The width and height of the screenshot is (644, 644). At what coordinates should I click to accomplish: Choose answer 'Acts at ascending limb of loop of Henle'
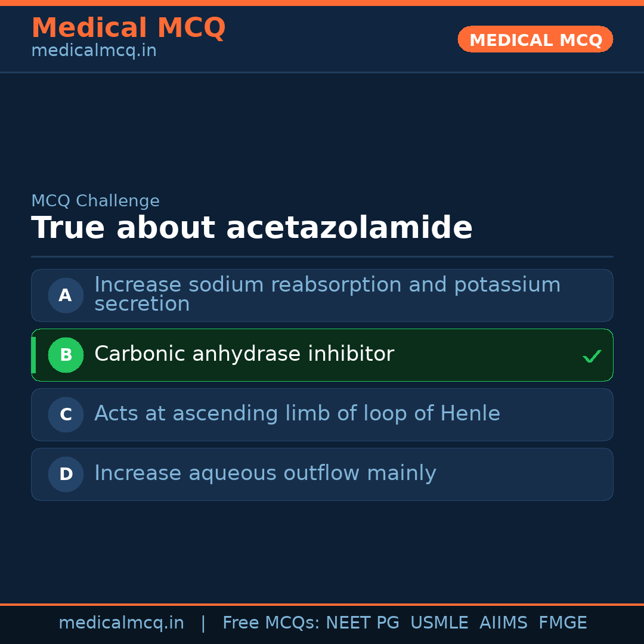(x=297, y=414)
